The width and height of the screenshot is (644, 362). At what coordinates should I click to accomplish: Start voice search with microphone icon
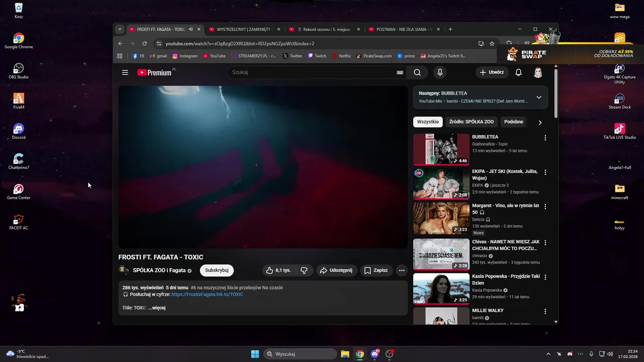click(440, 72)
